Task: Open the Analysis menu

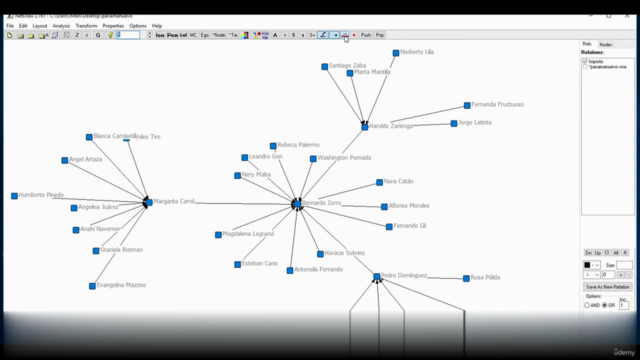Action: pyautogui.click(x=61, y=26)
